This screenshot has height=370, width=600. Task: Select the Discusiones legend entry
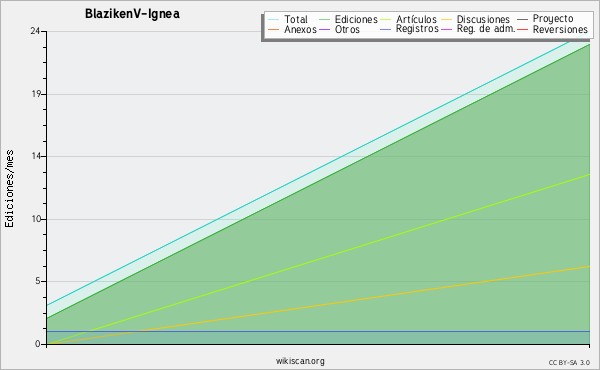tap(483, 19)
